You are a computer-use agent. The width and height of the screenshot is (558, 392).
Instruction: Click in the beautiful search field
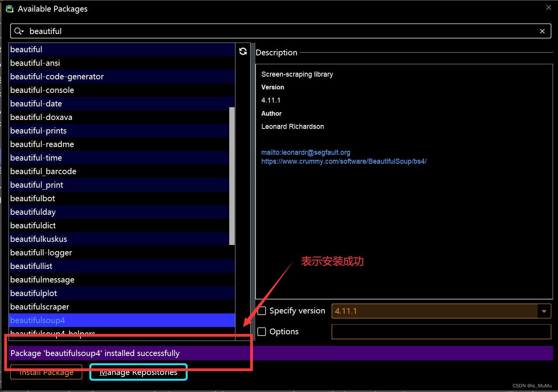pos(280,31)
